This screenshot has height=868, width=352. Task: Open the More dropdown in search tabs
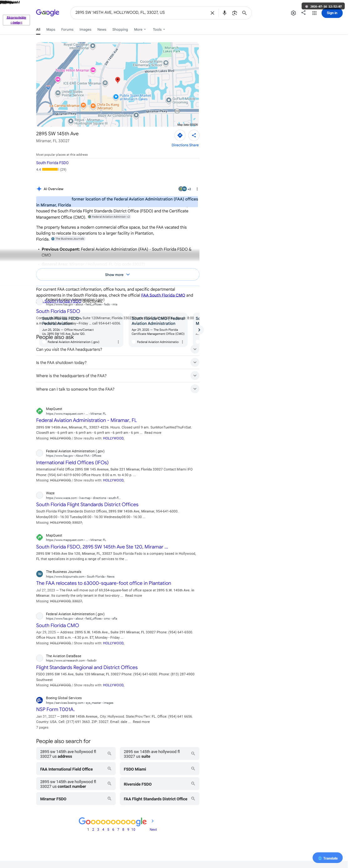(140, 30)
